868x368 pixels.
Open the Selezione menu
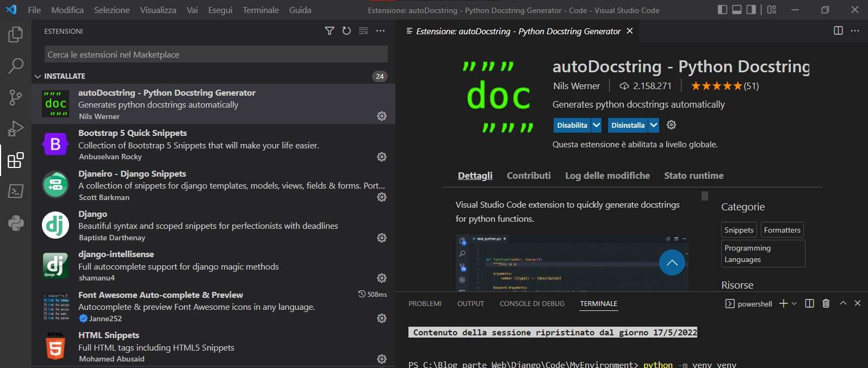pos(112,10)
